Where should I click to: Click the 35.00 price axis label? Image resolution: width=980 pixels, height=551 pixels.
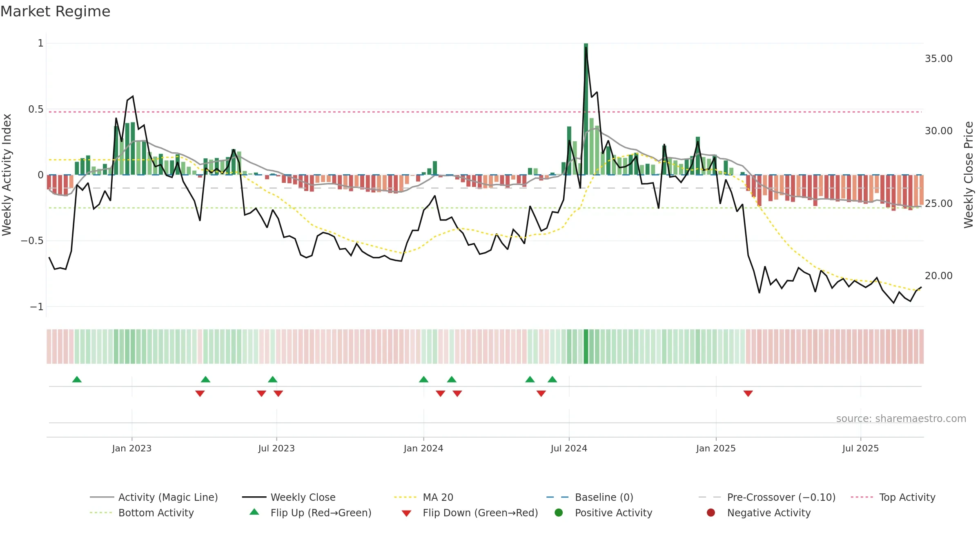click(x=939, y=59)
